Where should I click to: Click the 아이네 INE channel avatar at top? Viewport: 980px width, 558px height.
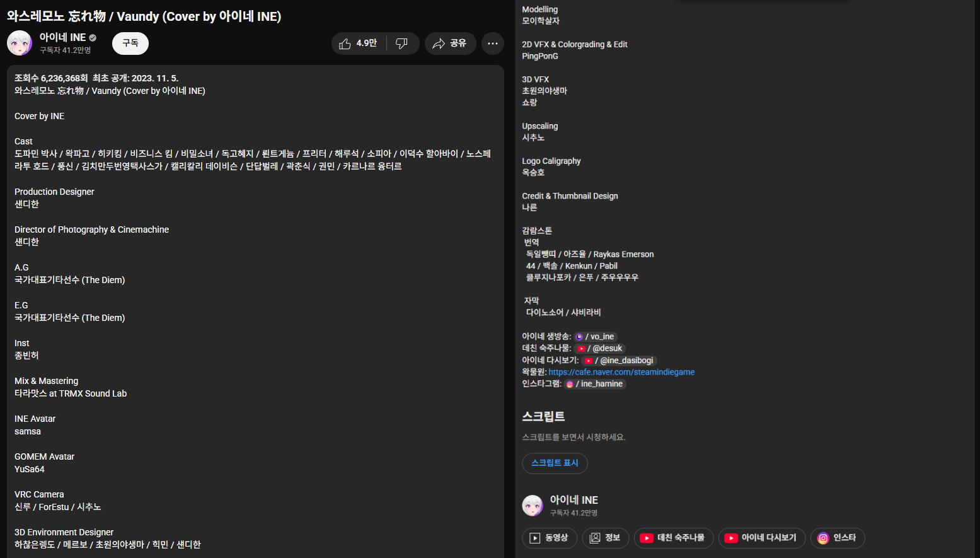click(20, 43)
